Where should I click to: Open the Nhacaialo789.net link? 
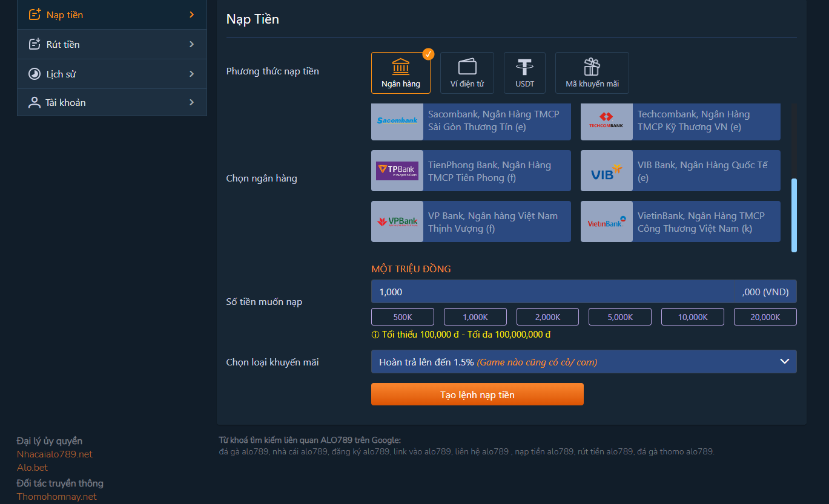point(54,454)
